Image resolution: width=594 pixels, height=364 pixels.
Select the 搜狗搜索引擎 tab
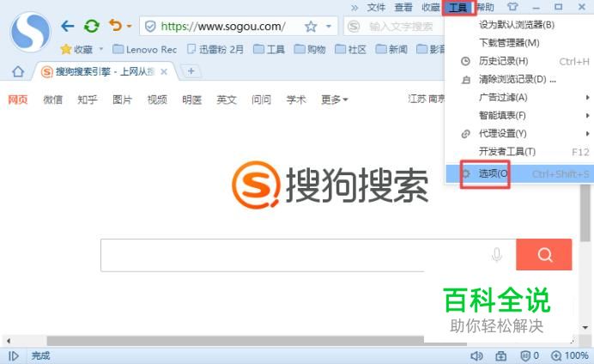[x=104, y=71]
